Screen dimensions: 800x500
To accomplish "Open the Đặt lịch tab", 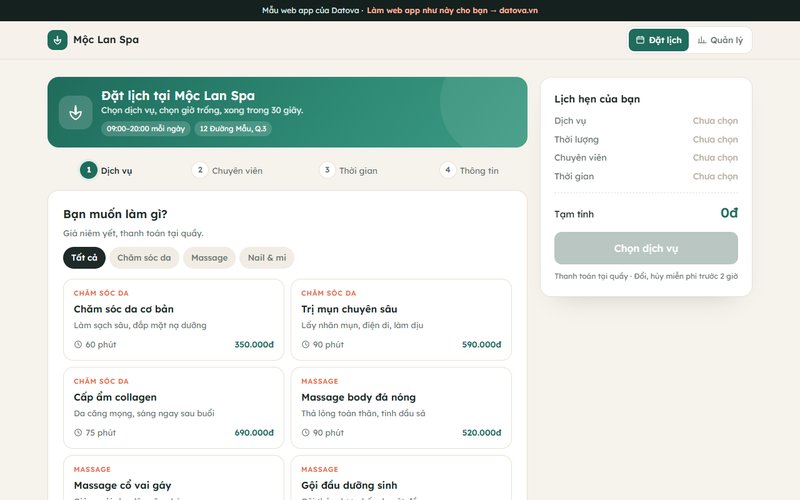I will pos(659,40).
